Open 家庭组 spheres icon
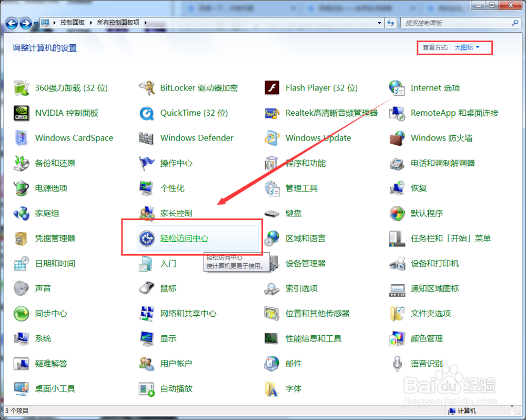Viewport: 526px width, 420px height. [x=22, y=213]
